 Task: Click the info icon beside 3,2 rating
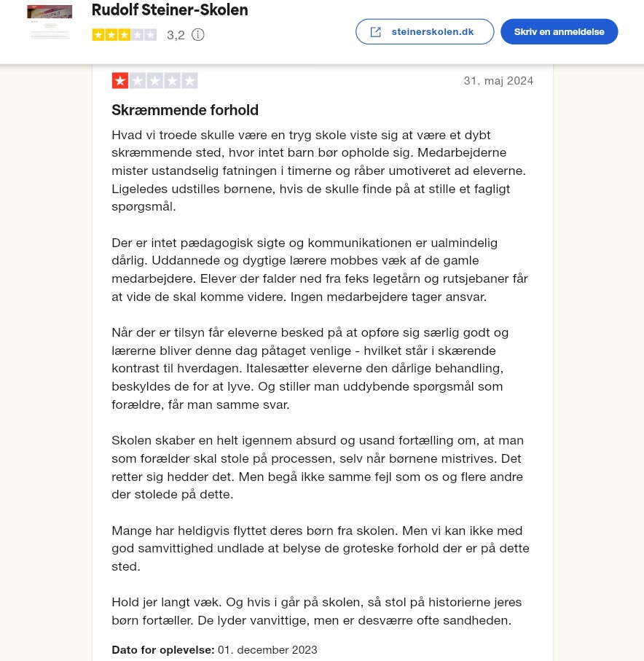click(x=197, y=35)
